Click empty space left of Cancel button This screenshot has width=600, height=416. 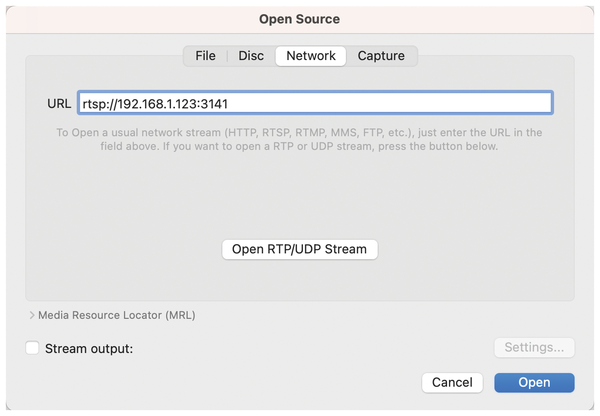coord(250,382)
